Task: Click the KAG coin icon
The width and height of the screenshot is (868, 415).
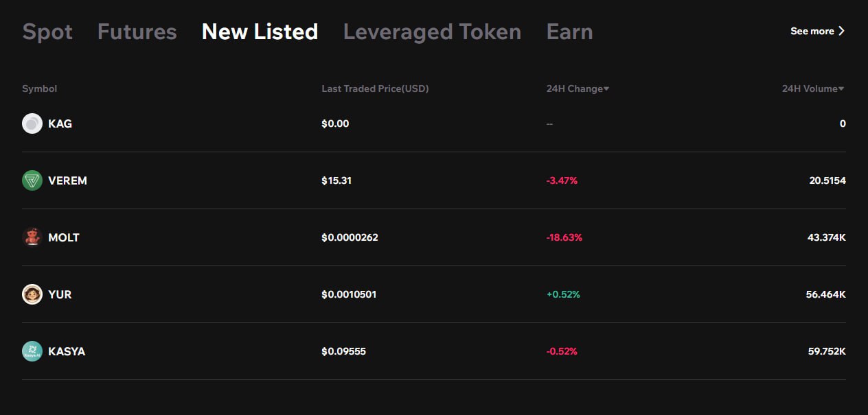Action: click(x=32, y=123)
